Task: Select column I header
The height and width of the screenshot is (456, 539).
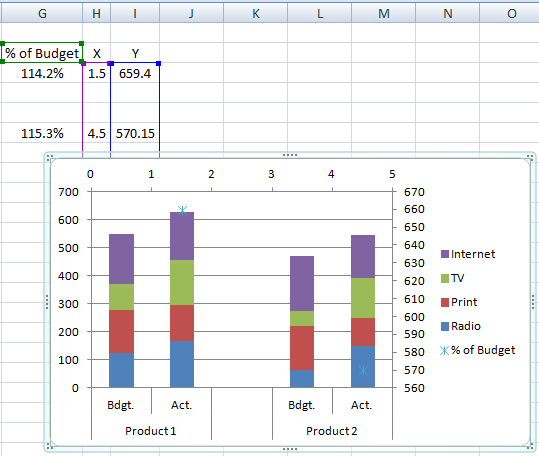Action: pyautogui.click(x=135, y=13)
